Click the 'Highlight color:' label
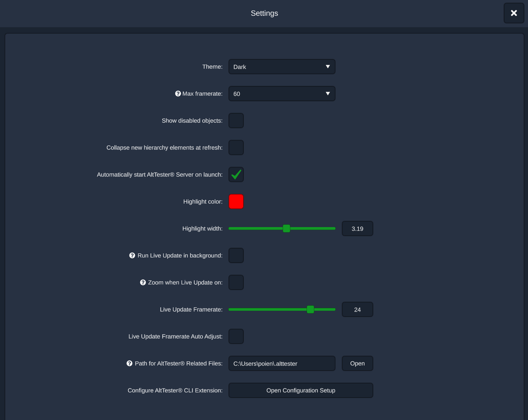 (203, 202)
